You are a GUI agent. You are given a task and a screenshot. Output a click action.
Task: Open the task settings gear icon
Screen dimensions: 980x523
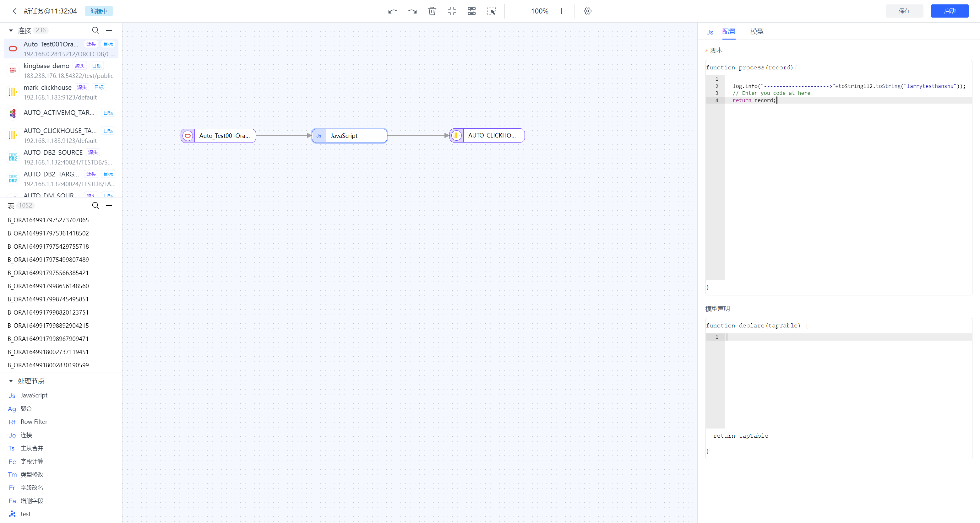(x=587, y=11)
